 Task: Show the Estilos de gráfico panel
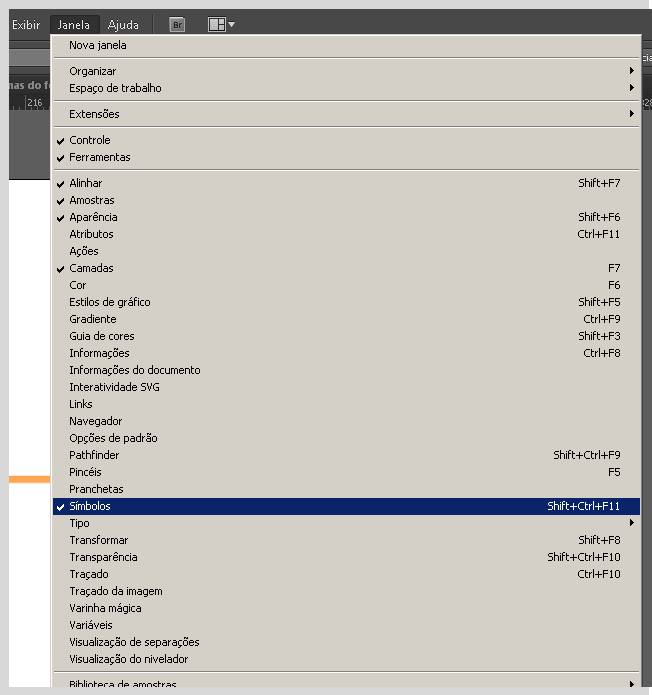click(347, 302)
